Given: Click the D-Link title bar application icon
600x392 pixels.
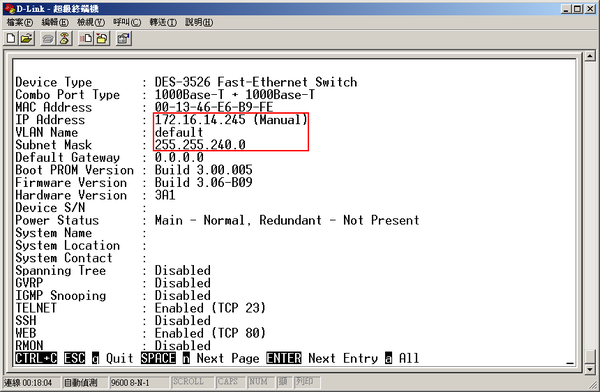Looking at the screenshot, I should 10,8.
